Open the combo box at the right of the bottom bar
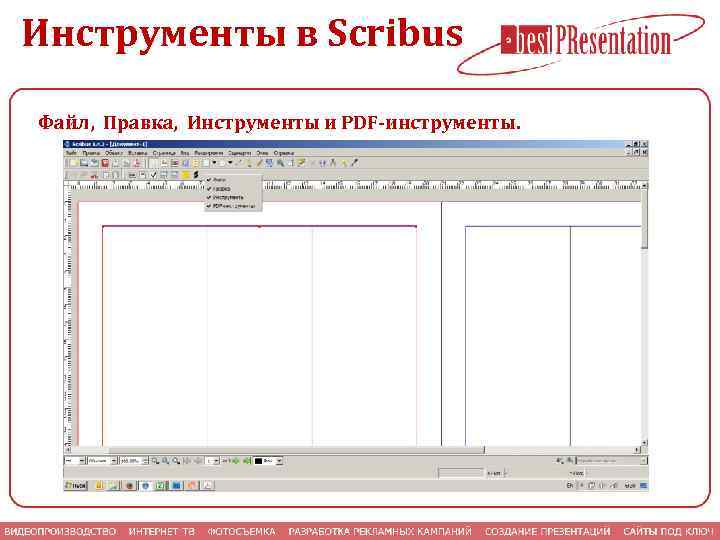 pyautogui.click(x=612, y=460)
